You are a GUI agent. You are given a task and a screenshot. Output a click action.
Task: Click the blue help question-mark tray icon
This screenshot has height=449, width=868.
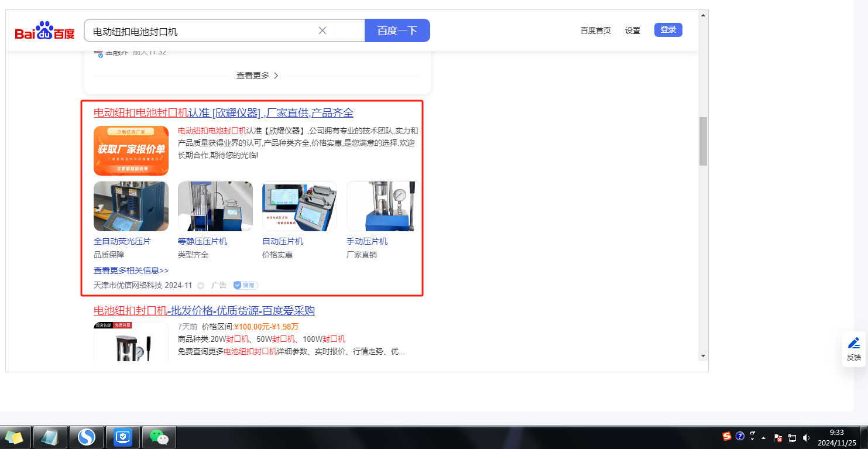point(740,436)
